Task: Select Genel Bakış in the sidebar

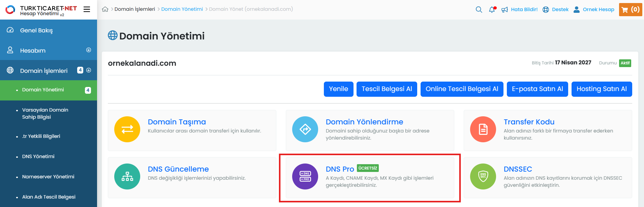Action: pos(36,30)
